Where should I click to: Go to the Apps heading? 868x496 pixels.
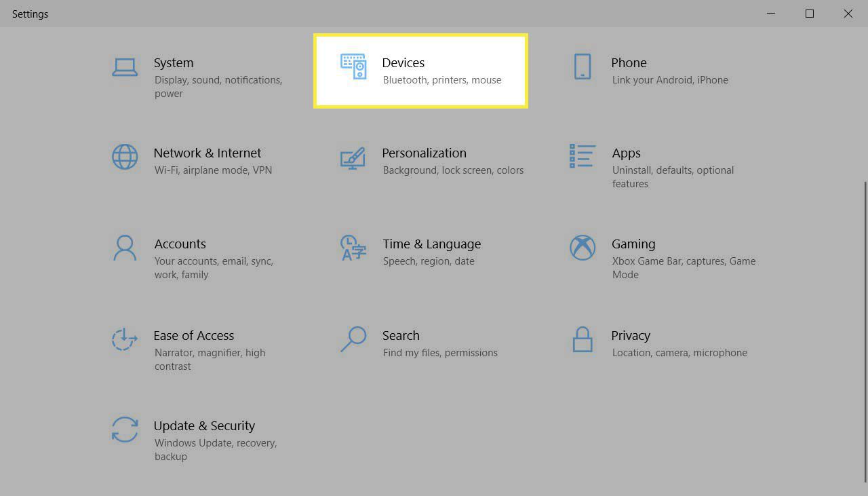tap(626, 153)
